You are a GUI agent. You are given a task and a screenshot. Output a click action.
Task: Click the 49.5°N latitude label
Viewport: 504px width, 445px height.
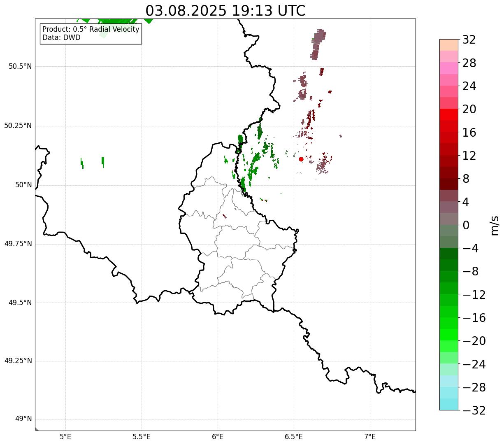coord(20,303)
